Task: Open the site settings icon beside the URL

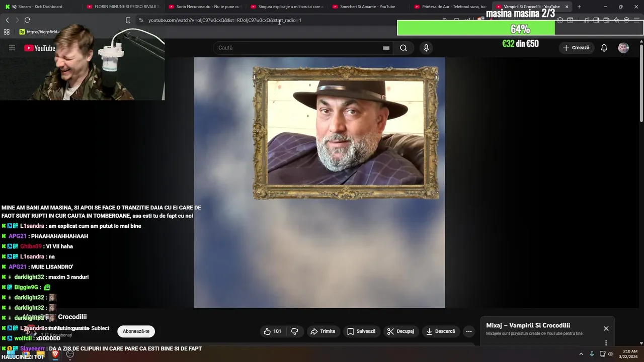Action: click(141, 20)
